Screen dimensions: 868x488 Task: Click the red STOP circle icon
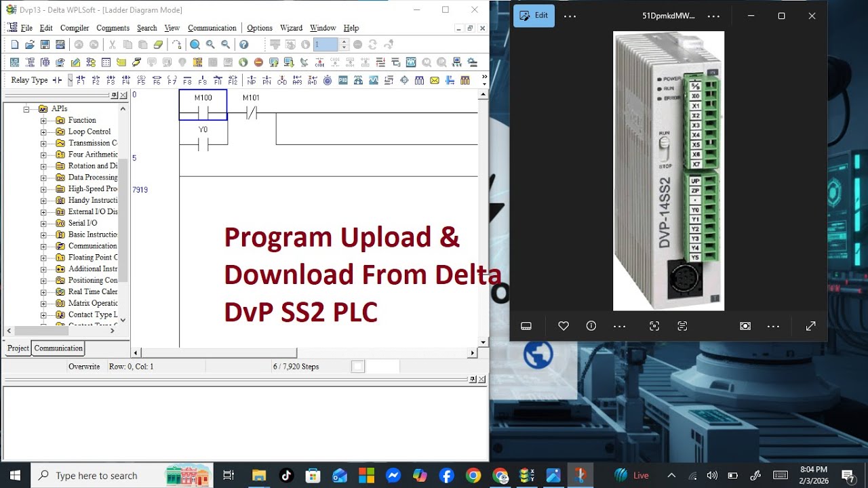(258, 62)
